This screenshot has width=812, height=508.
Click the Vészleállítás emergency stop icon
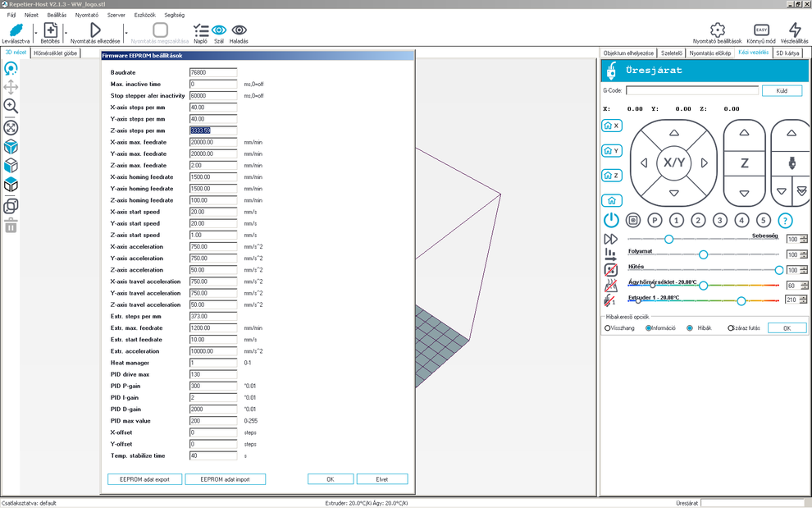point(794,30)
